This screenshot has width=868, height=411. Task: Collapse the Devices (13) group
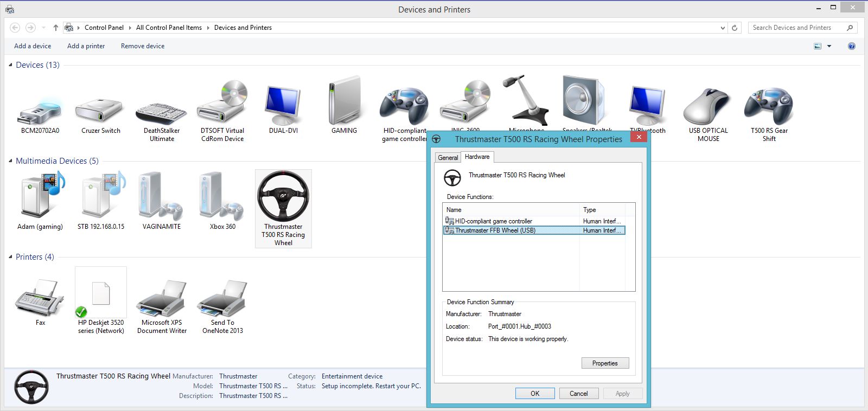click(x=10, y=65)
